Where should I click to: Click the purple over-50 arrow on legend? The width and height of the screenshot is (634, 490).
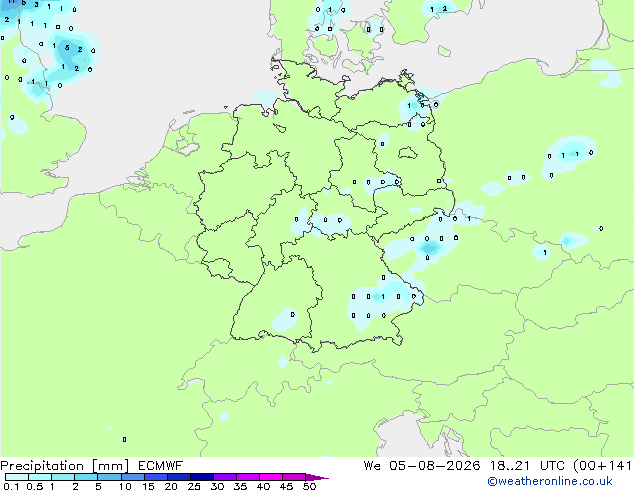(317, 477)
